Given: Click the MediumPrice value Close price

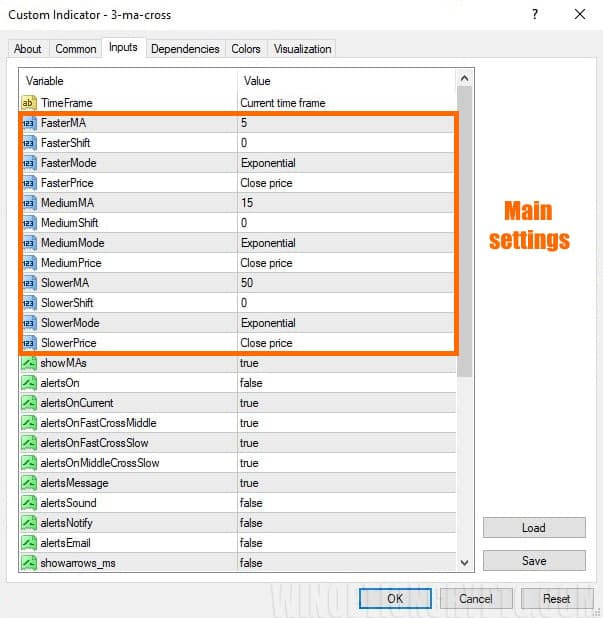Looking at the screenshot, I should point(266,263).
